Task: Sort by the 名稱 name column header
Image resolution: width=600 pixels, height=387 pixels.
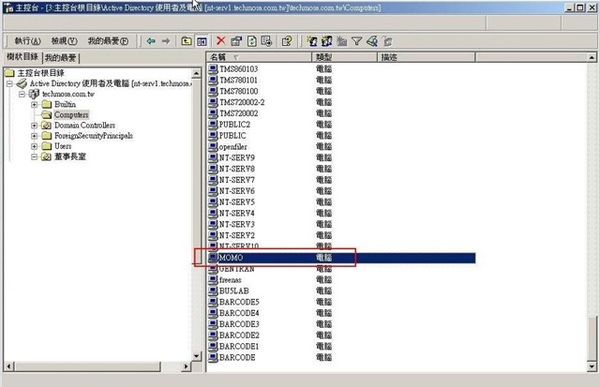Action: click(259, 57)
